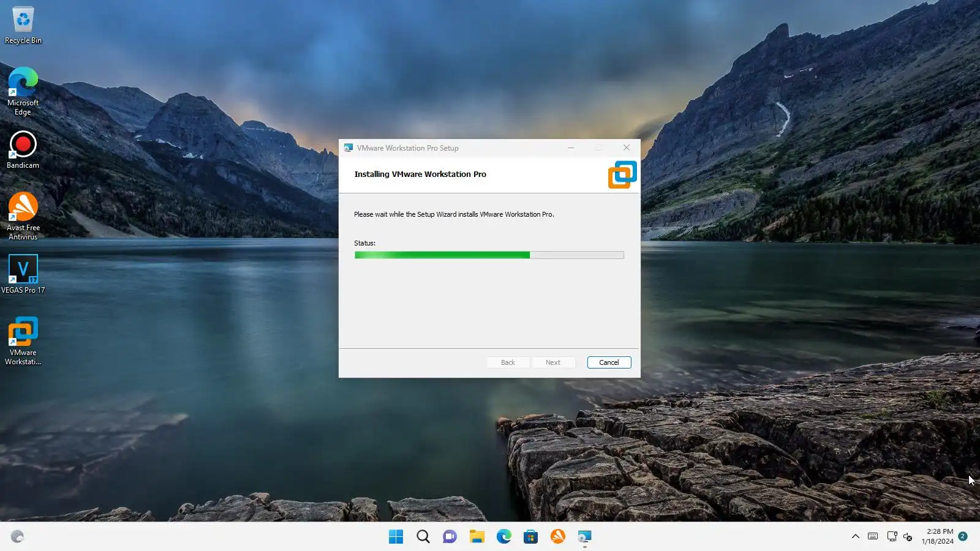980x551 pixels.
Task: Launch Microsoft Edge from the taskbar
Action: click(x=504, y=537)
